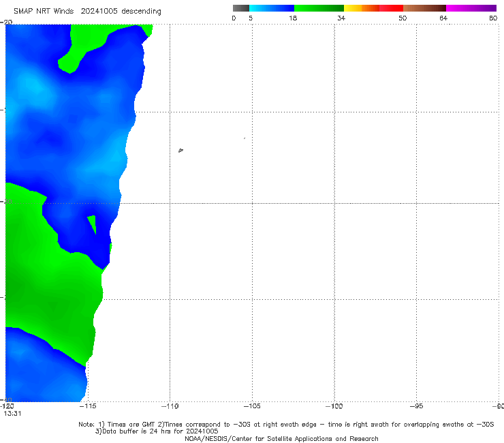Screen dimensions: 504x443
Task: Click the green 18-34 colorbar segment
Action: pyautogui.click(x=319, y=8)
